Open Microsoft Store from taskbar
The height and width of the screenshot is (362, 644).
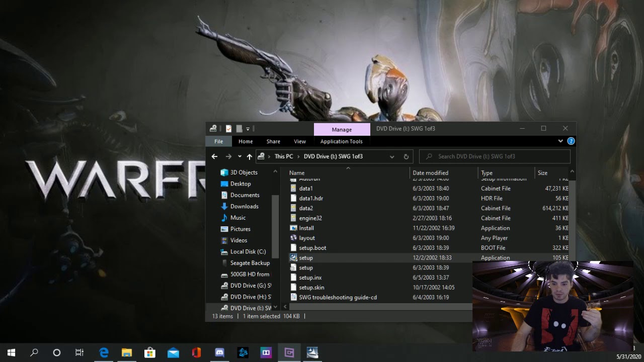(150, 353)
